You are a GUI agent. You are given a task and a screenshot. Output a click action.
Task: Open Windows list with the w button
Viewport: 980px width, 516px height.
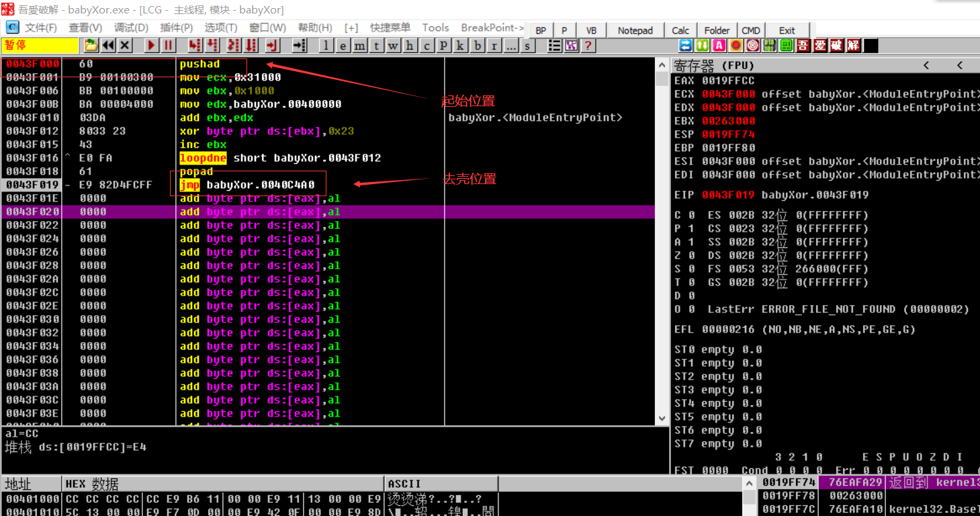coord(394,46)
